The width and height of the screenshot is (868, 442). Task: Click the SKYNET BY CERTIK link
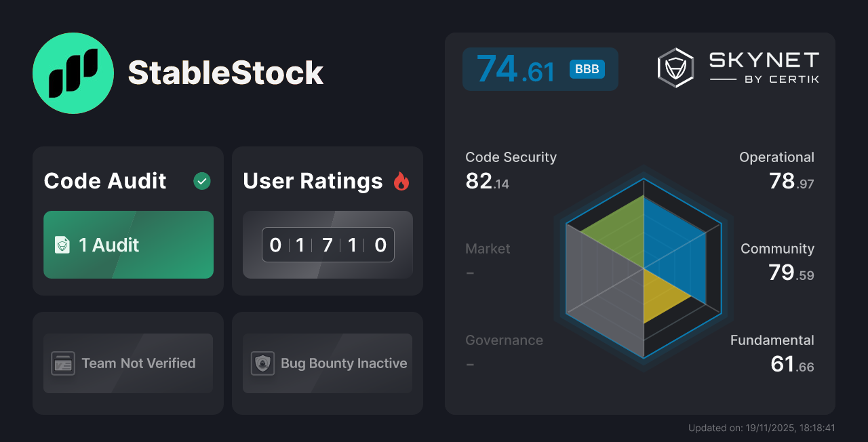[x=763, y=67]
